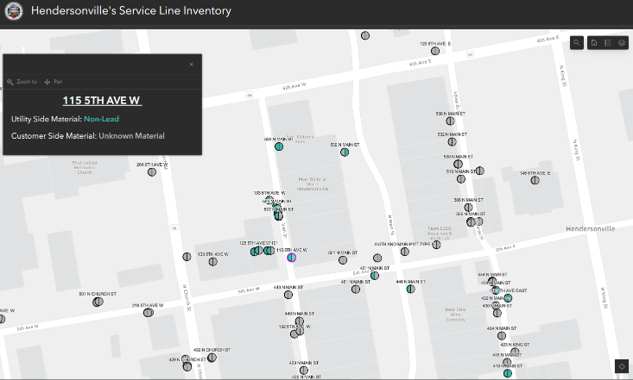Click Zoom to in the popup
Image resolution: width=633 pixels, height=380 pixels.
(22, 82)
